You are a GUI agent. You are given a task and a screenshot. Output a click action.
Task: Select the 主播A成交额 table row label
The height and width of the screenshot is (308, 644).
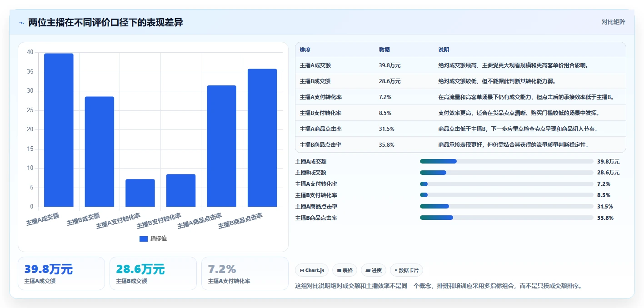(315, 65)
